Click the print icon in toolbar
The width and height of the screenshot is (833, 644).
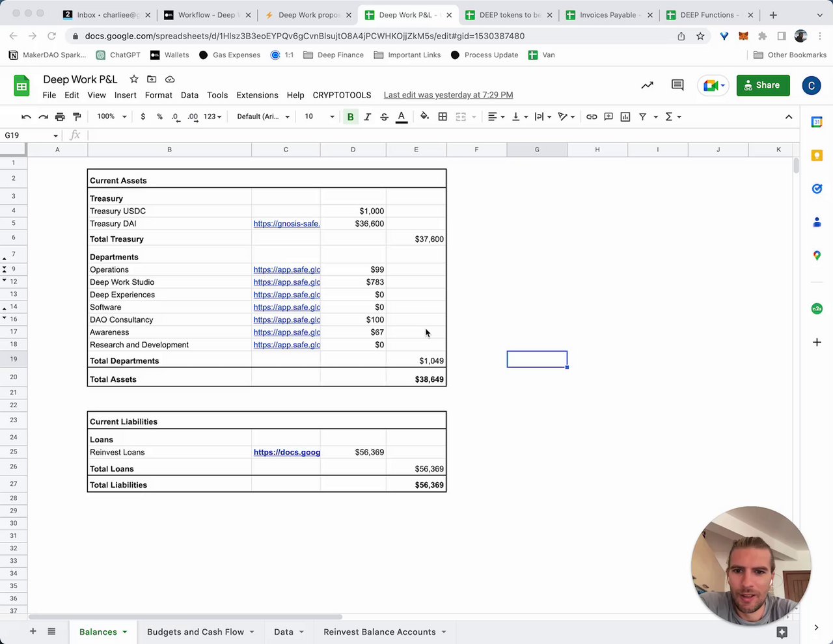[x=60, y=116]
